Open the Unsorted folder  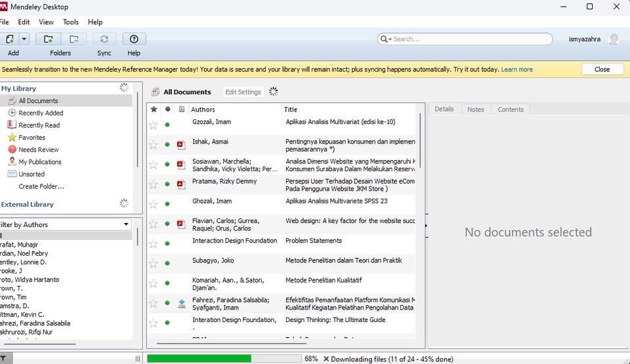(x=31, y=174)
